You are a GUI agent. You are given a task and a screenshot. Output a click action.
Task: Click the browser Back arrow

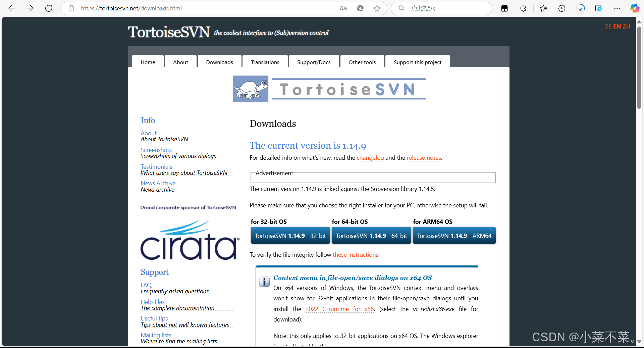tap(12, 8)
